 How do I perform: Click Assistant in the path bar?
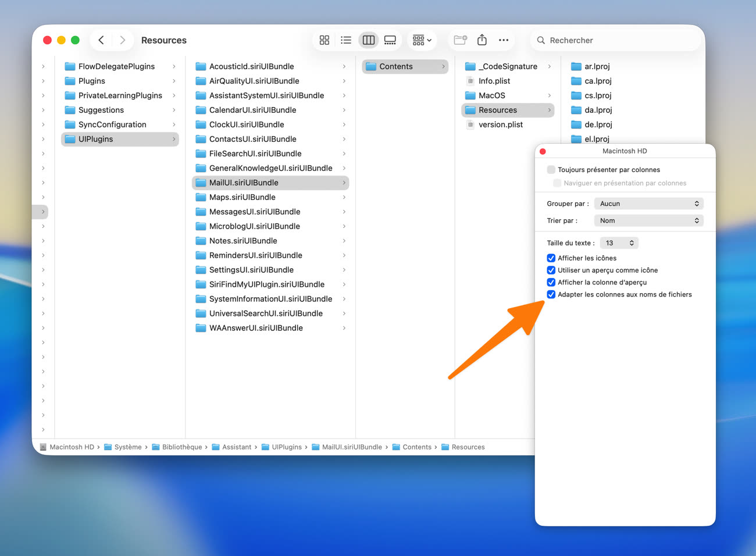click(x=236, y=447)
